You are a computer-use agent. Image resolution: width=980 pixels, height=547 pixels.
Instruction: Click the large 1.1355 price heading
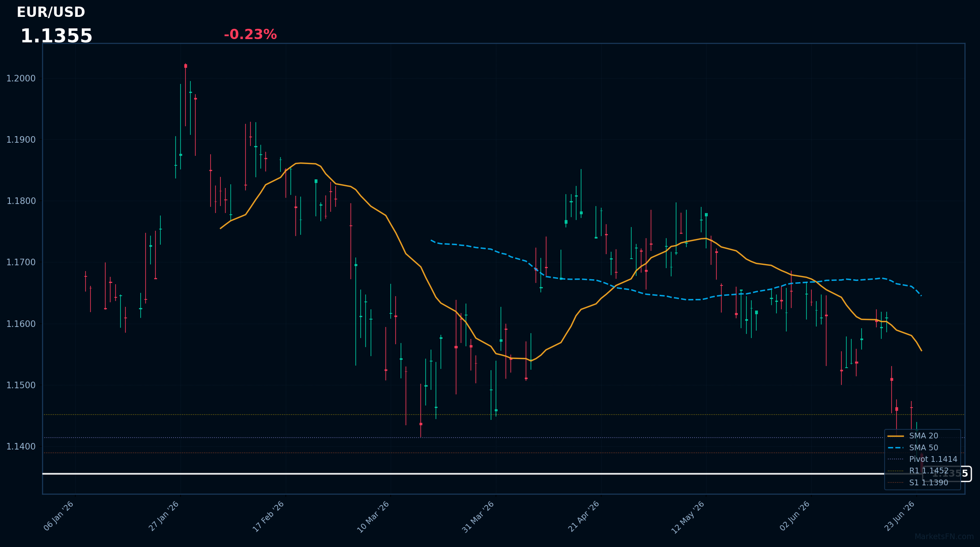pos(56,36)
